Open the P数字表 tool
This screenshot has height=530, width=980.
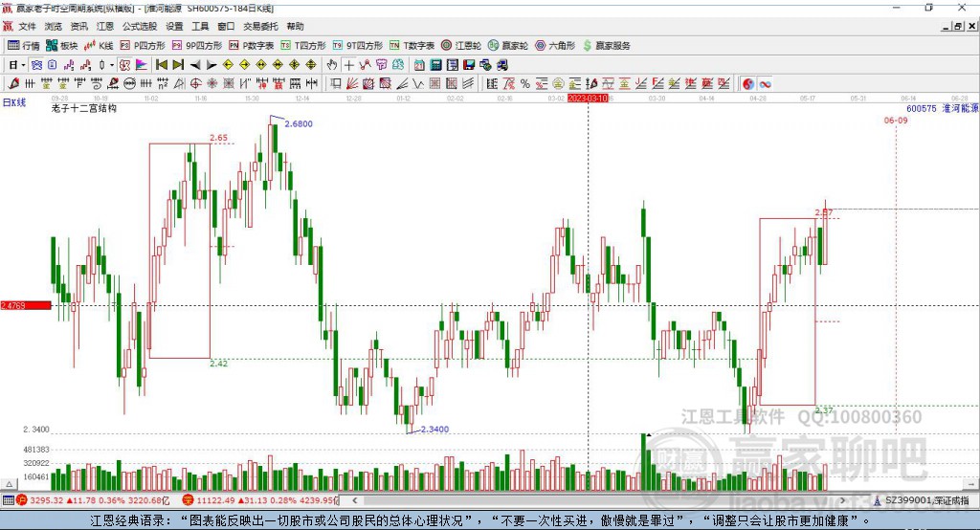(x=252, y=46)
